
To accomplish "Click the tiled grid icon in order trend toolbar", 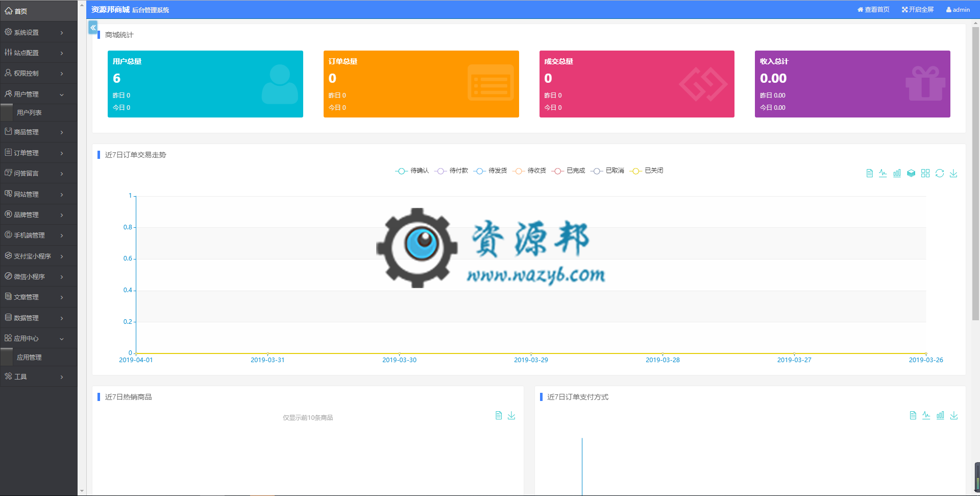I will [925, 174].
